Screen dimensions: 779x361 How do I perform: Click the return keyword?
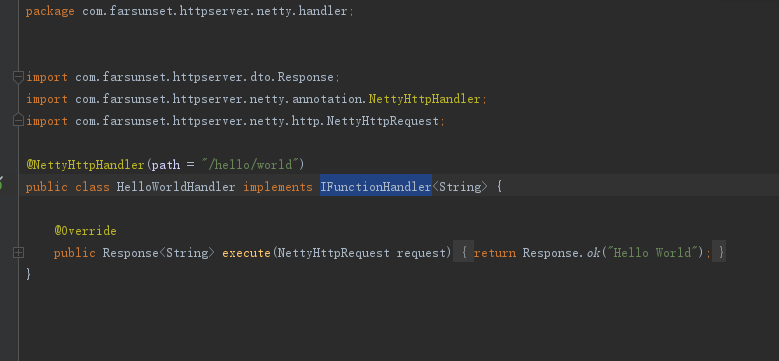point(494,253)
